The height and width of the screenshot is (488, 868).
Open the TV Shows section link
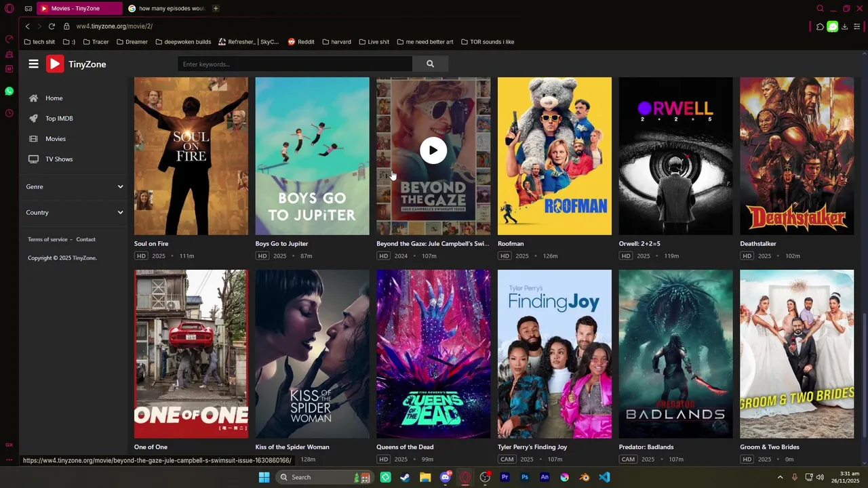click(59, 159)
